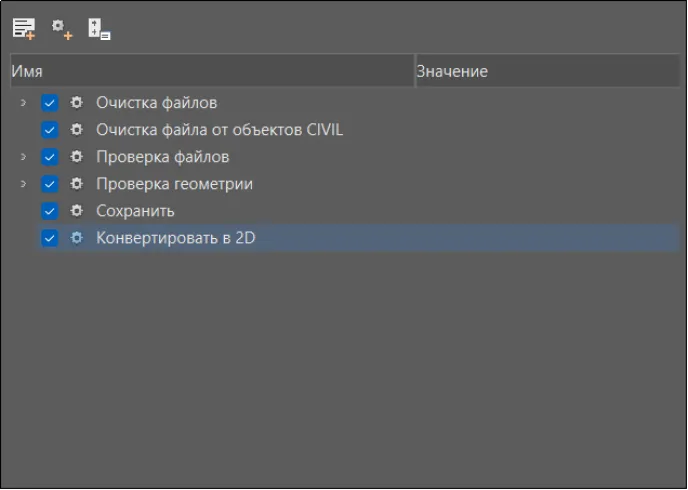
Task: Uncheck the Очистка файлов checkbox
Action: click(50, 103)
